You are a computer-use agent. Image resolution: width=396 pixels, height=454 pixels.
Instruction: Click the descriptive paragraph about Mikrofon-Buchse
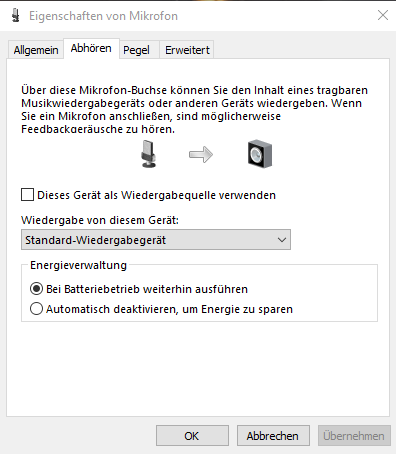[x=195, y=109]
